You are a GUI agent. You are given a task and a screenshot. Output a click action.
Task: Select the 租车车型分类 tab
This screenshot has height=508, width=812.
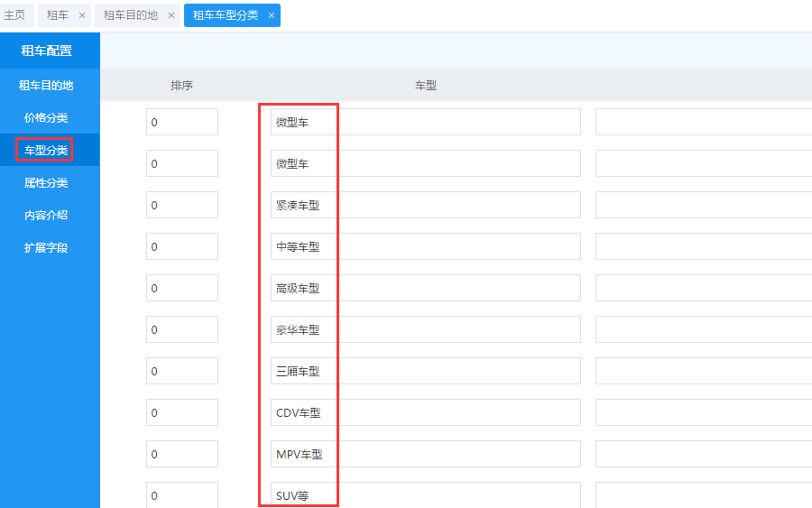click(x=225, y=15)
